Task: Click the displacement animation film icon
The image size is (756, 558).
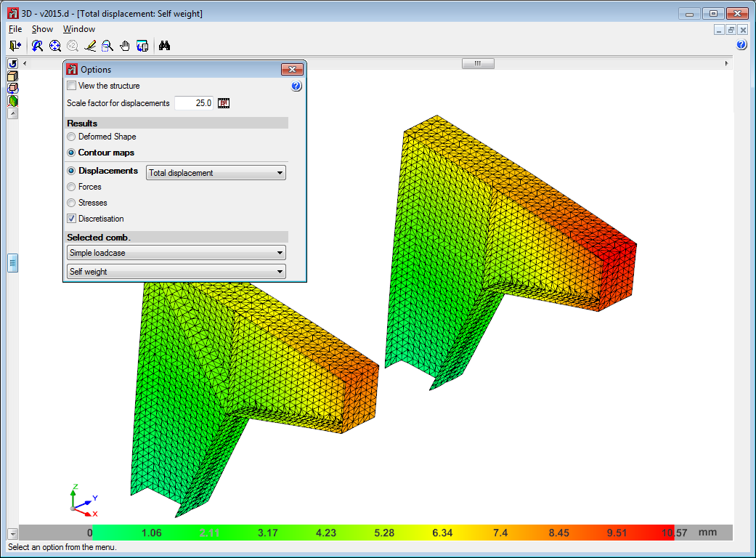Action: (224, 103)
